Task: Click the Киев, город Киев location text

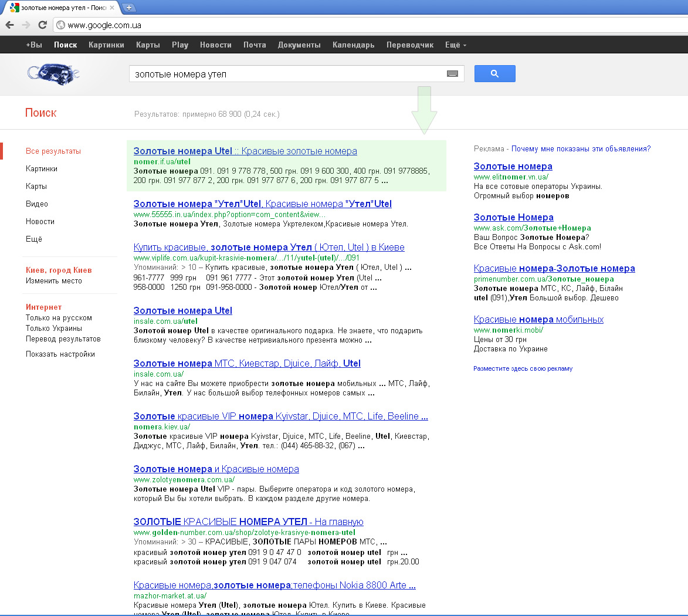Action: [x=59, y=270]
